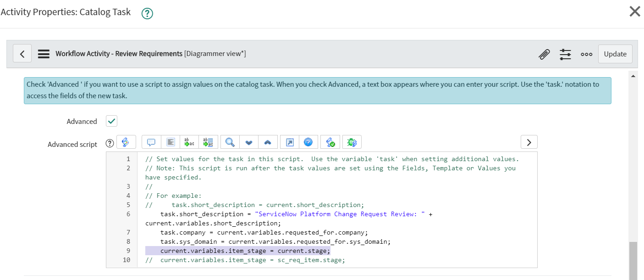This screenshot has height=280, width=644.
Task: Toggle full screen script editor icon
Action: pyautogui.click(x=290, y=142)
